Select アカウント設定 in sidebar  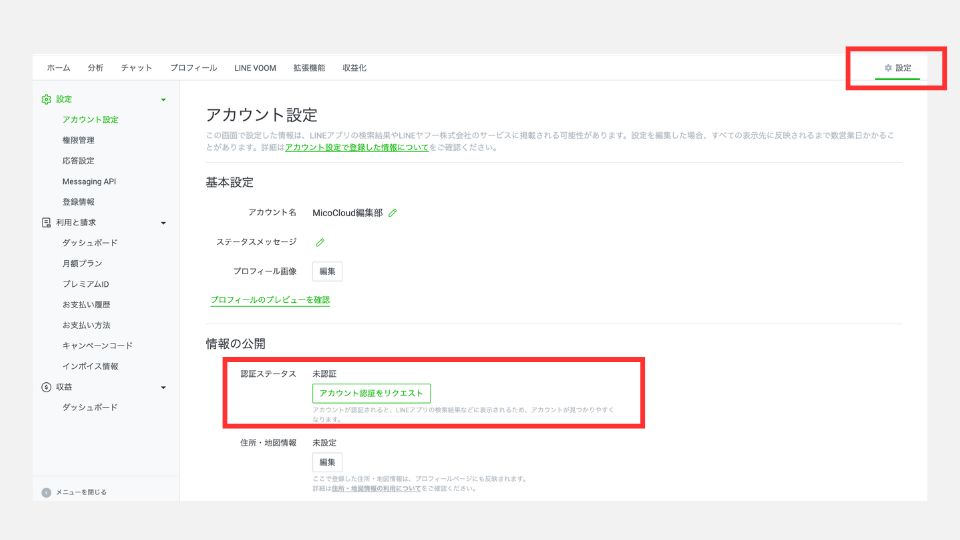tap(90, 119)
